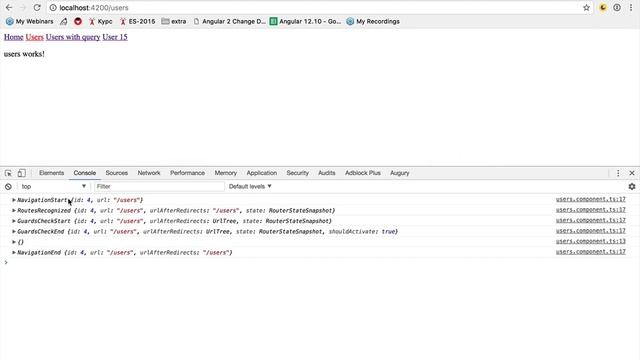This screenshot has width=640, height=360.
Task: Switch to the Network tab
Action: [149, 173]
